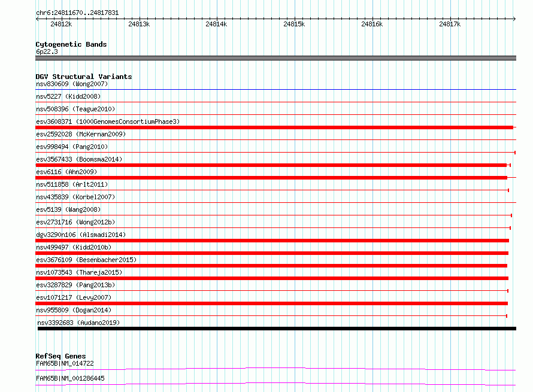
Task: Click the thick red bar under esv1071217
Action: 272,303
